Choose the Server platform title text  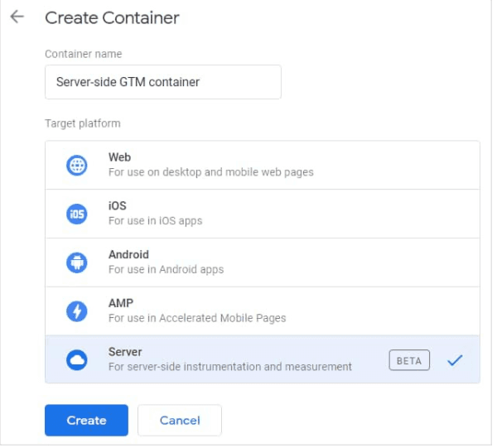(125, 352)
